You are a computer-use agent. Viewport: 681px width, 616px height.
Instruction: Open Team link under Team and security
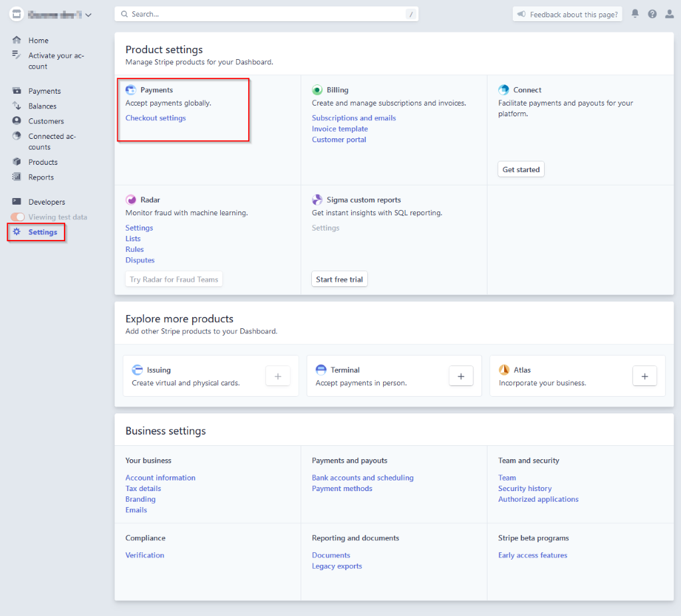point(507,478)
